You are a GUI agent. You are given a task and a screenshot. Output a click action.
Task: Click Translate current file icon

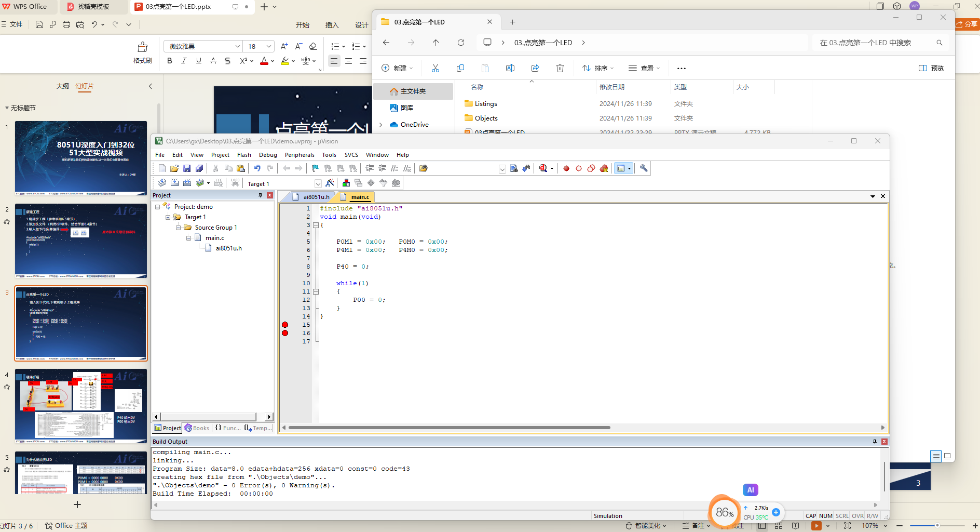(x=162, y=183)
